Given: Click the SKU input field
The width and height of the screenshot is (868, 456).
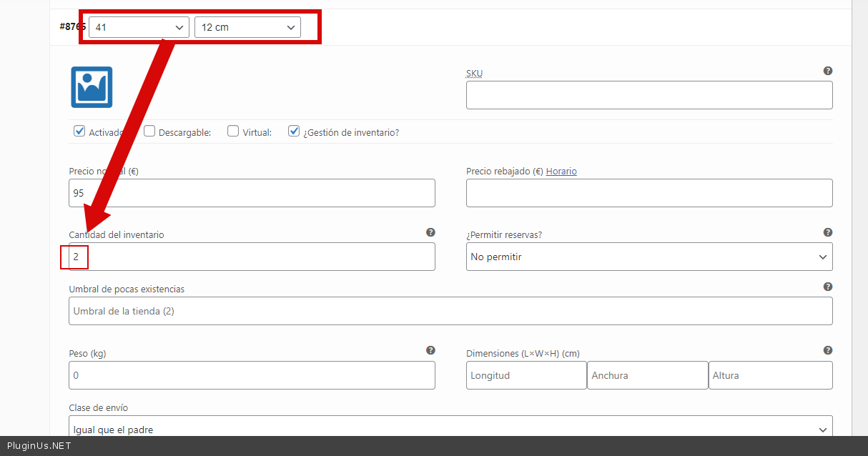Looking at the screenshot, I should coord(648,95).
